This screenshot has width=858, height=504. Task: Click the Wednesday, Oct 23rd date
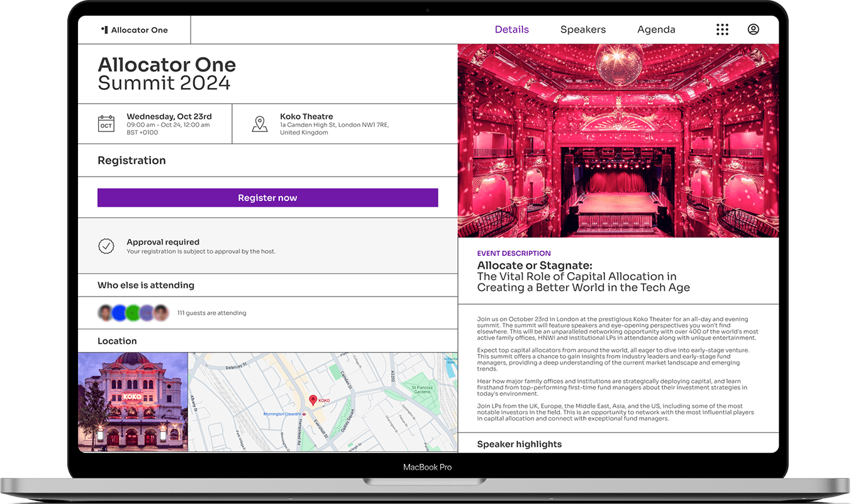click(x=169, y=116)
